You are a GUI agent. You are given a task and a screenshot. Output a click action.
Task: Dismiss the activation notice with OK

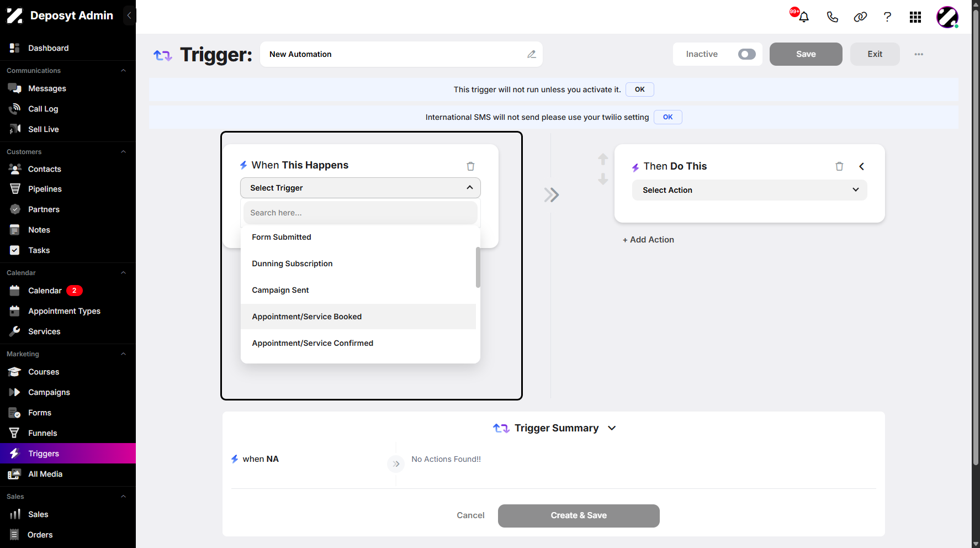click(x=640, y=89)
